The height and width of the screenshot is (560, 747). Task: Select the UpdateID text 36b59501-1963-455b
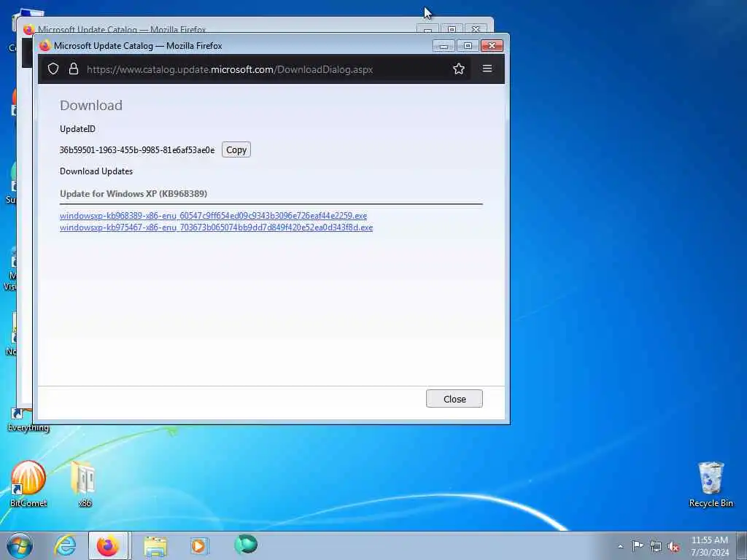(137, 150)
